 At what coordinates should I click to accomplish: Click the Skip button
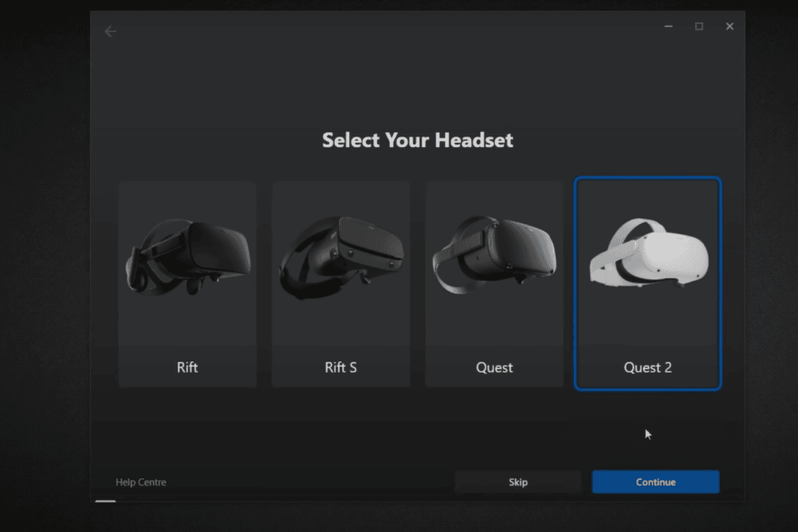coord(518,482)
